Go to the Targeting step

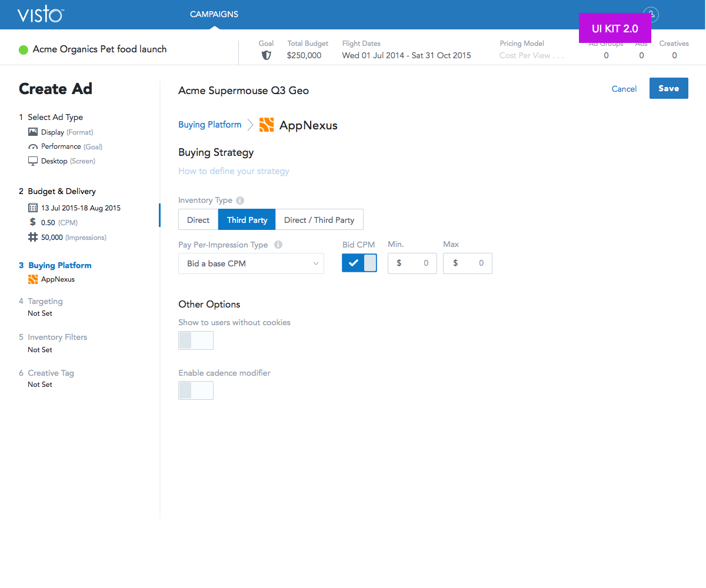tap(45, 301)
